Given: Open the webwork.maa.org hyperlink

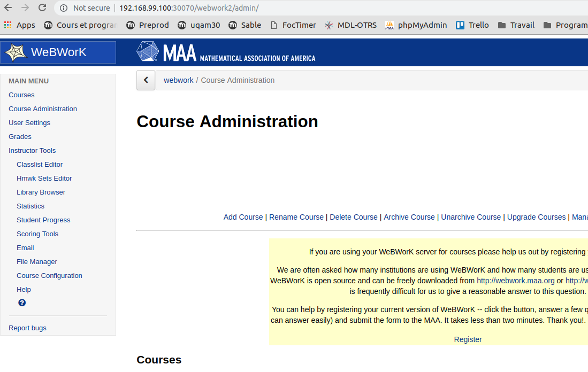Looking at the screenshot, I should click(x=515, y=280).
